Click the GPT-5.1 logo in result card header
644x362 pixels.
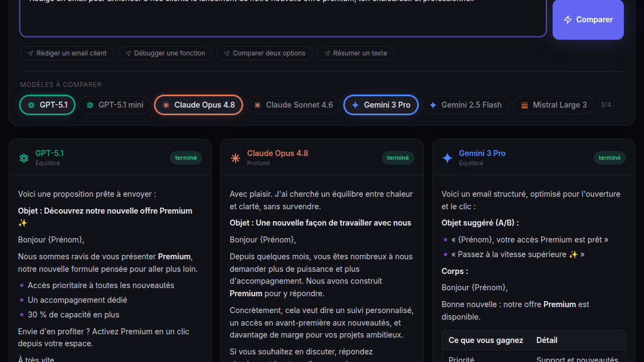[x=24, y=158]
